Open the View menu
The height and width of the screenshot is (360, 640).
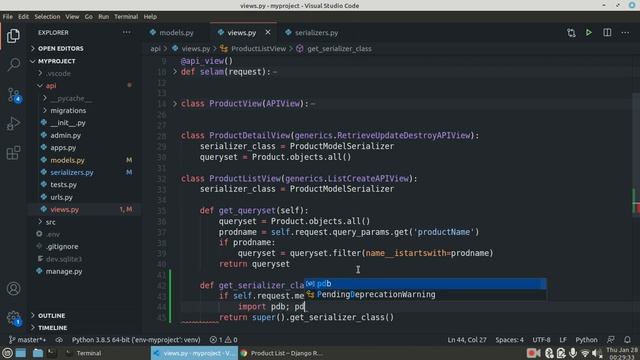tap(72, 17)
